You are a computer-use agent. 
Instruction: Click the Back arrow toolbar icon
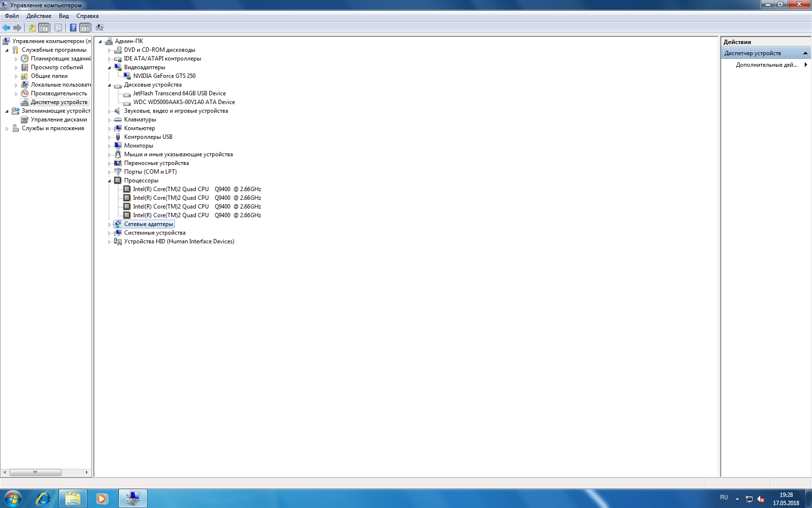[x=6, y=28]
